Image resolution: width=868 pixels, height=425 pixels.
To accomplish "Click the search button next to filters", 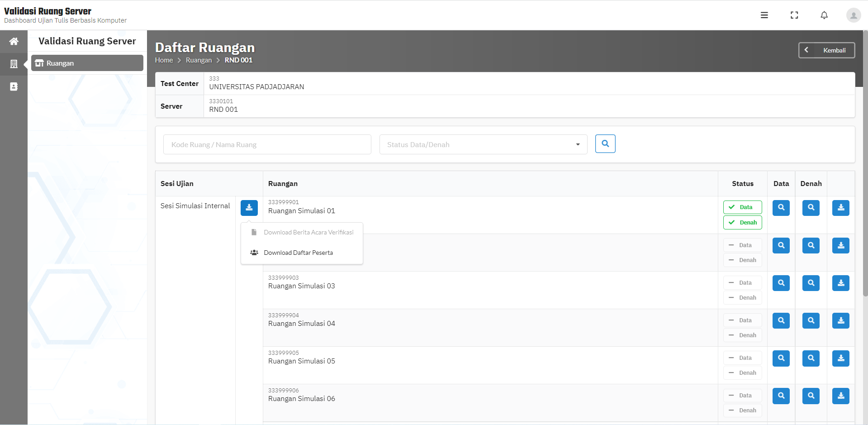I will pos(605,143).
